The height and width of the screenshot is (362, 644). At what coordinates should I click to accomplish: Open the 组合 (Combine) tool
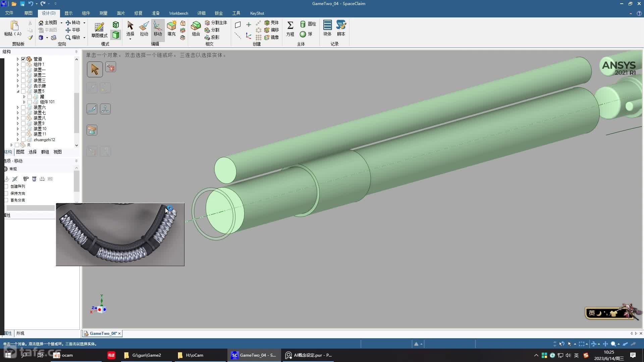click(196, 28)
